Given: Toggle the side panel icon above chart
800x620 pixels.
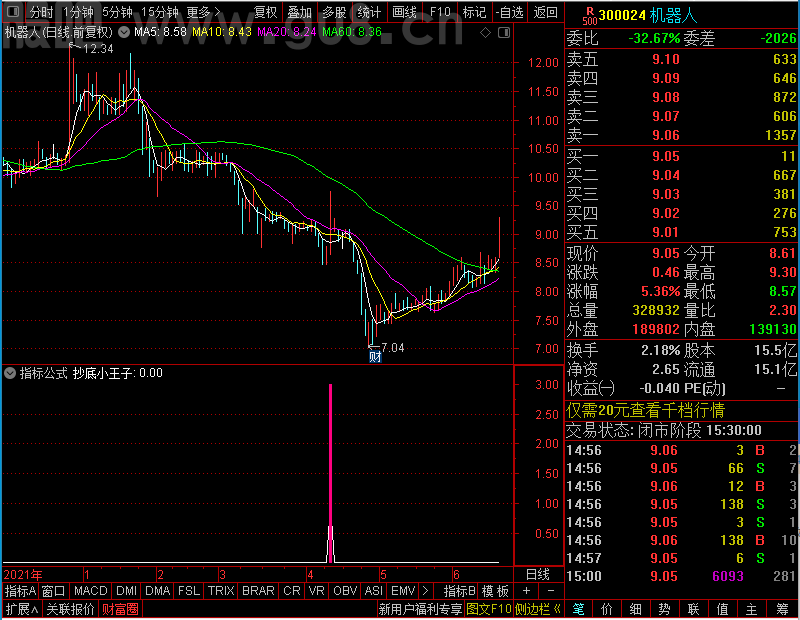Looking at the screenshot, I should click(x=504, y=33).
